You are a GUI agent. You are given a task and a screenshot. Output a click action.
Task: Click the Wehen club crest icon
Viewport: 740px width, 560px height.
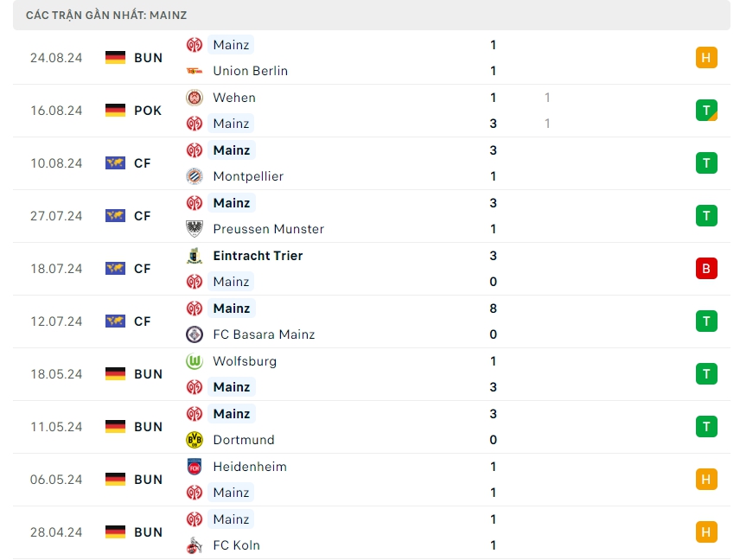tap(195, 98)
